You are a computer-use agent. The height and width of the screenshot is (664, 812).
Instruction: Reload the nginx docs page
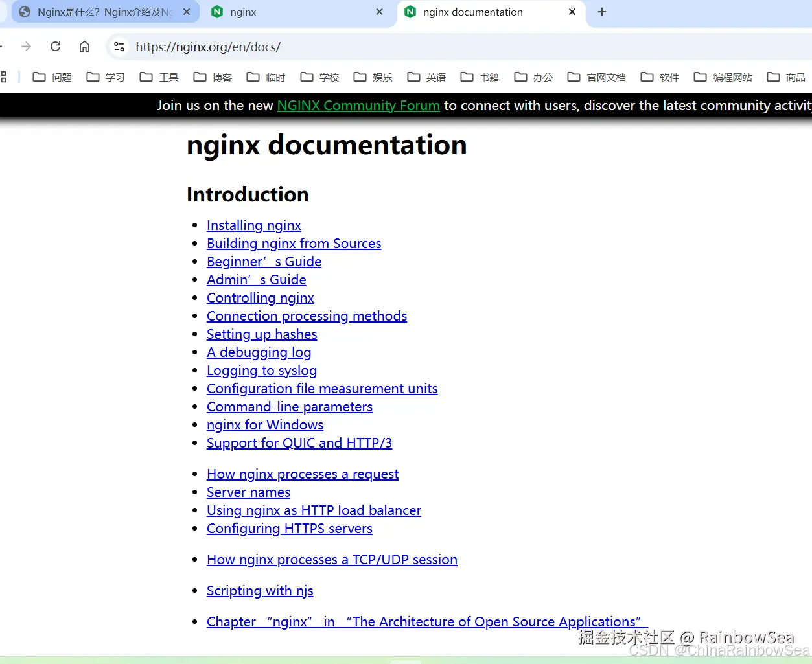[56, 47]
